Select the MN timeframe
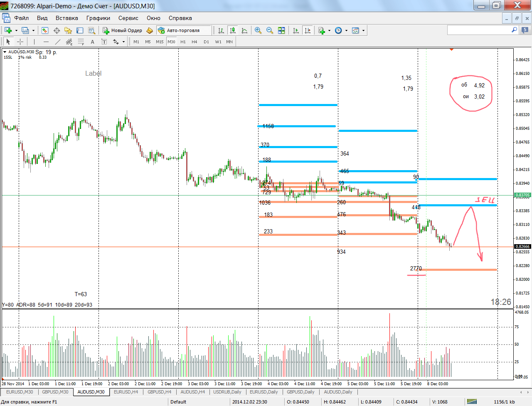The image size is (532, 406). click(x=229, y=42)
